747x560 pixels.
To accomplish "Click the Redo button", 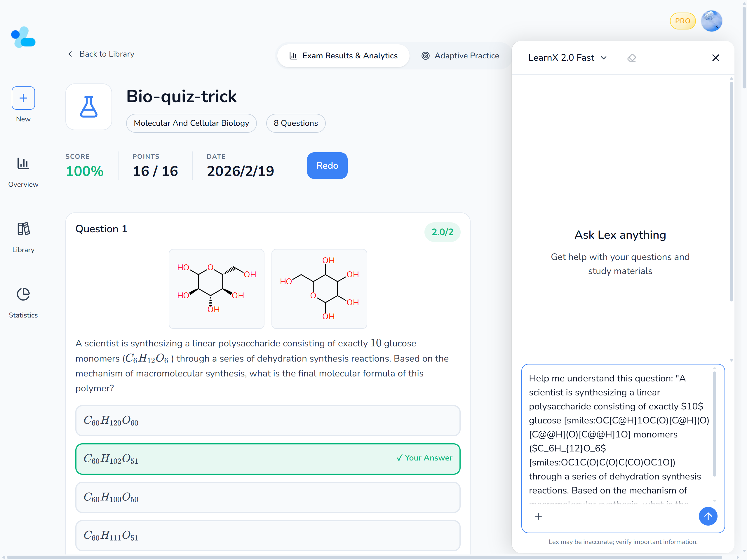I will point(327,165).
